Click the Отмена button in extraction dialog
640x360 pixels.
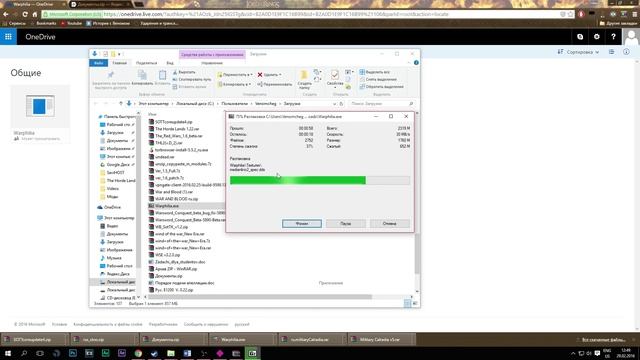(x=389, y=224)
